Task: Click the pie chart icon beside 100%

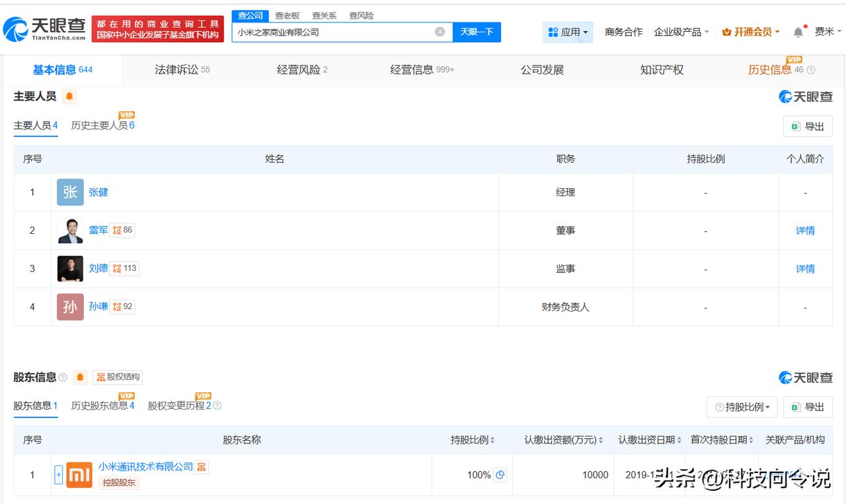Action: [500, 475]
